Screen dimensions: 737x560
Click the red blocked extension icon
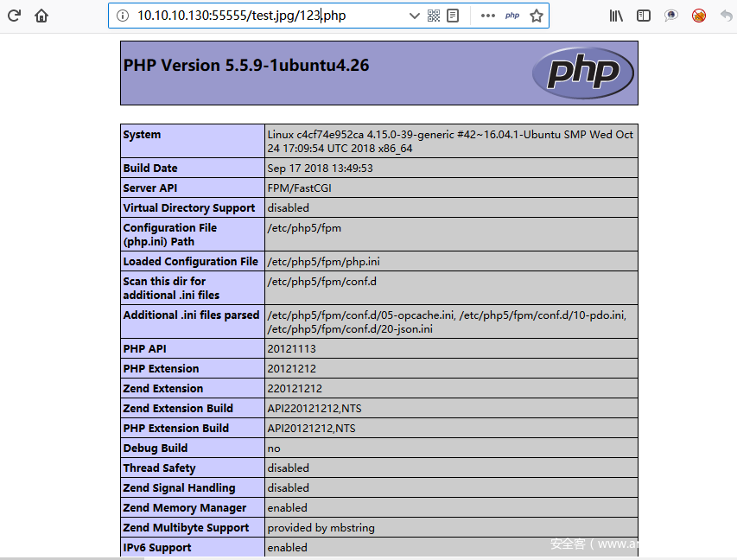pyautogui.click(x=699, y=16)
